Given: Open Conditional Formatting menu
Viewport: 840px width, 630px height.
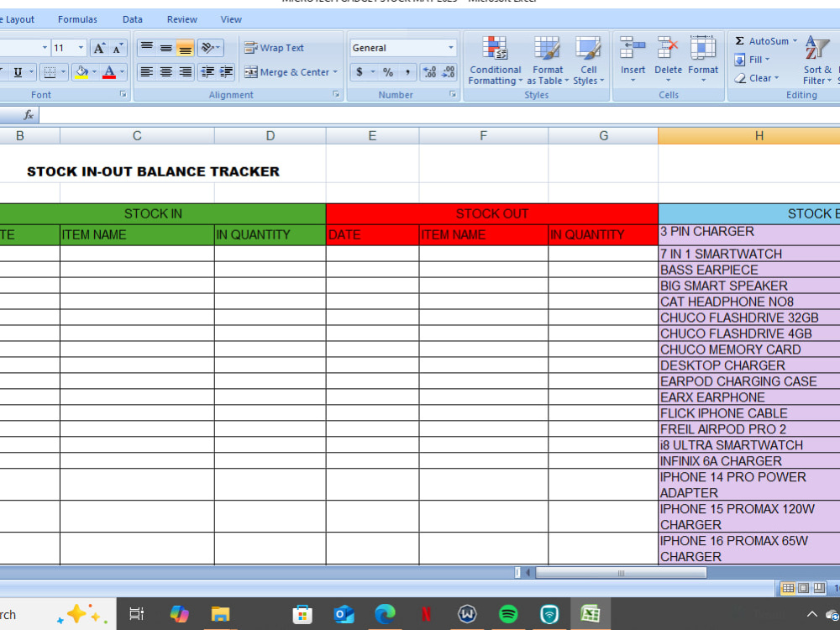Looking at the screenshot, I should tap(495, 60).
